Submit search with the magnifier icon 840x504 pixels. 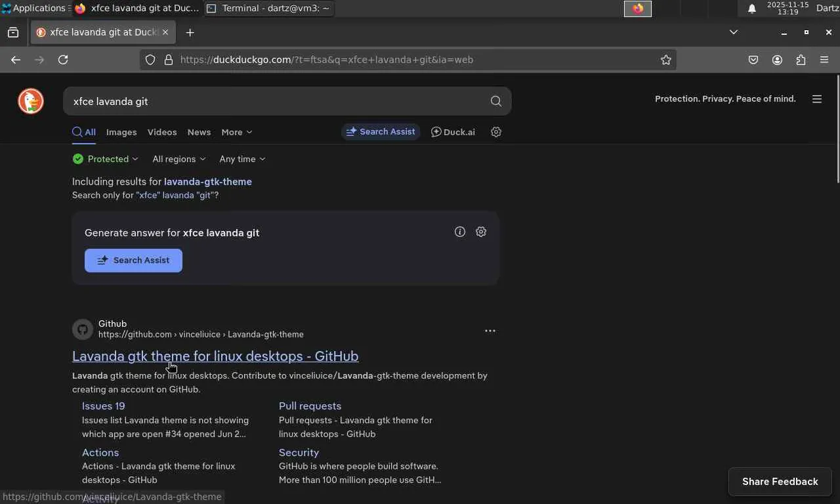point(496,101)
